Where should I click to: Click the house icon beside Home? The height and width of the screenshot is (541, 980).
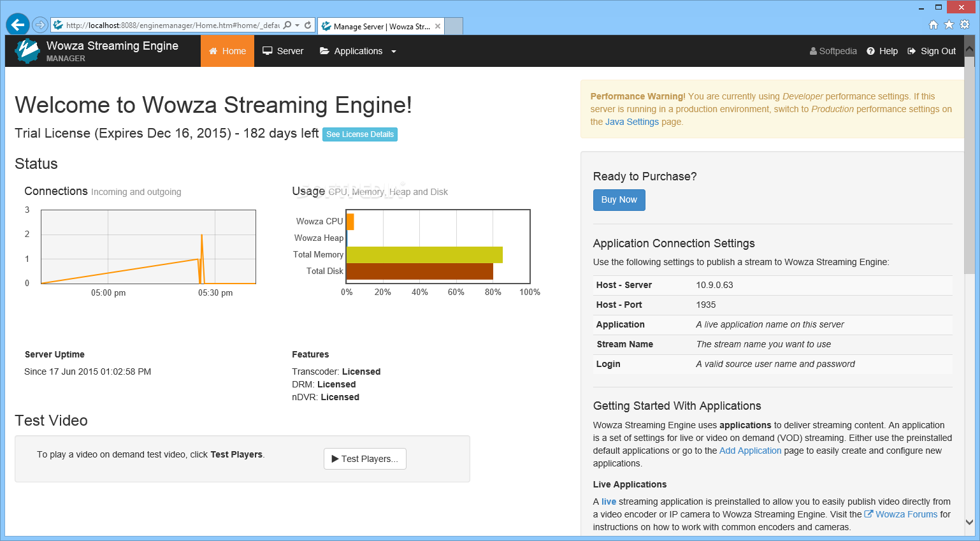(x=214, y=50)
